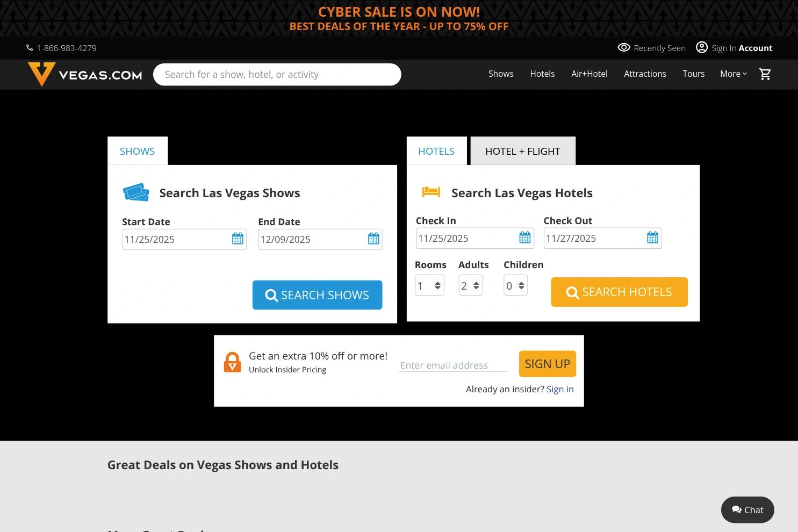Click the End Date input field
798x532 pixels.
click(320, 239)
